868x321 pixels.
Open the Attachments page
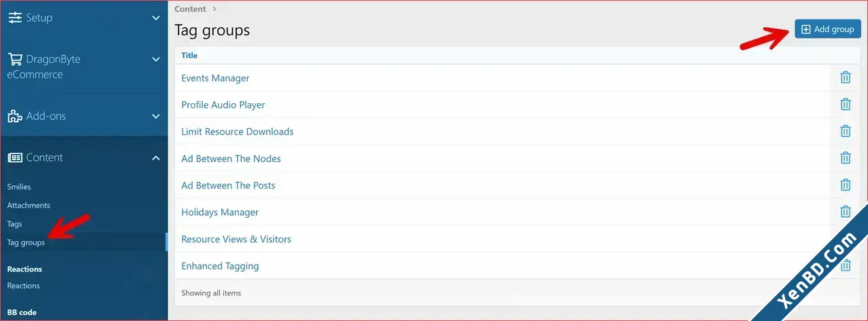[x=29, y=205]
